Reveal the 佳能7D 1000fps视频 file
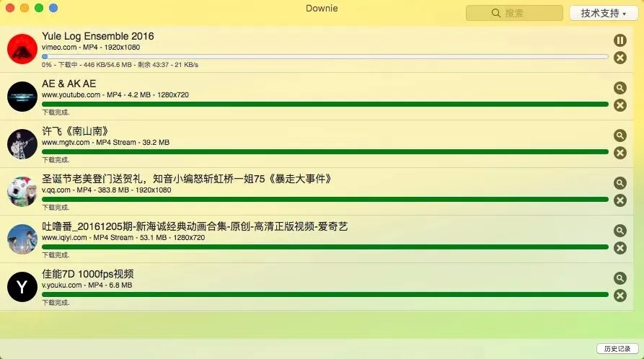 619,278
